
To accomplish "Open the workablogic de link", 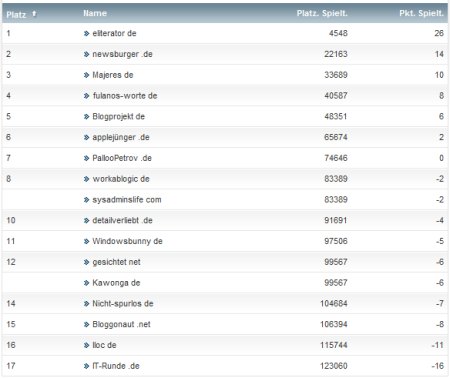I will click(x=121, y=179).
